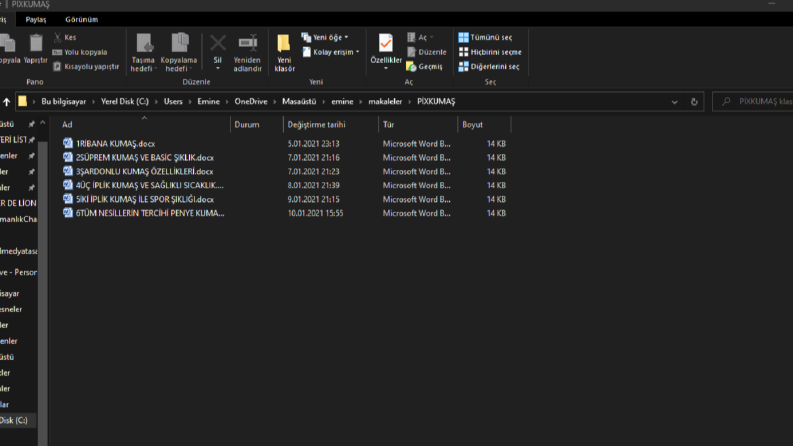Click the PİXKUMAŞ search field
This screenshot has width=793, height=446.
click(753, 102)
